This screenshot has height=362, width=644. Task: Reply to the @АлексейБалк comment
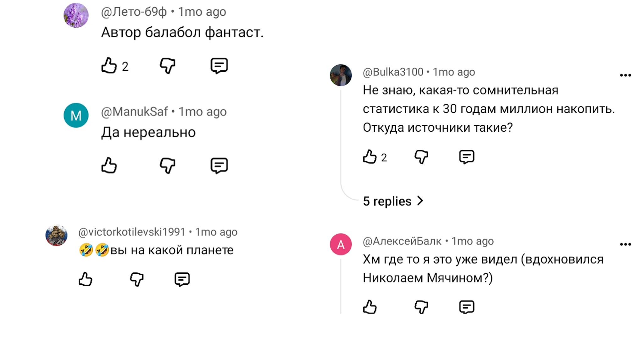[x=467, y=307]
